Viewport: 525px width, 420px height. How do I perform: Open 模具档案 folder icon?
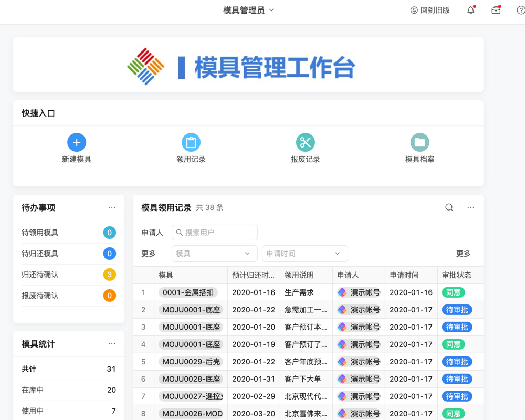(420, 142)
